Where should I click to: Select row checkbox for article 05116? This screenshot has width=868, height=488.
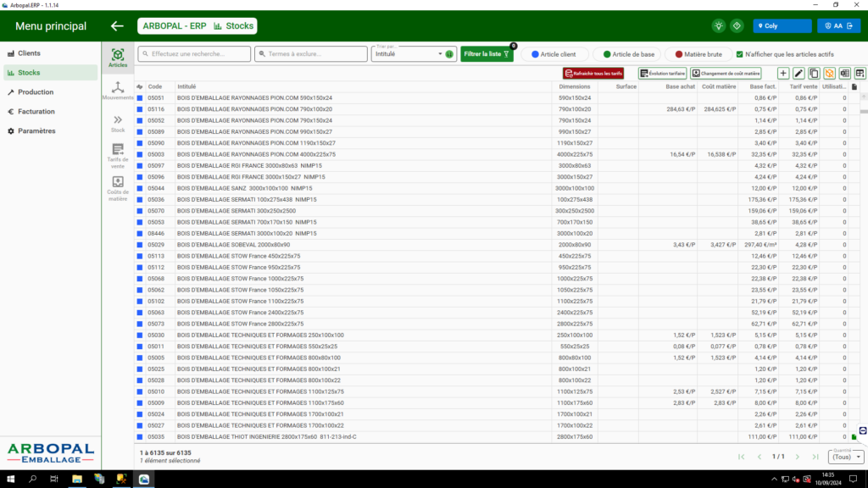[x=140, y=109]
